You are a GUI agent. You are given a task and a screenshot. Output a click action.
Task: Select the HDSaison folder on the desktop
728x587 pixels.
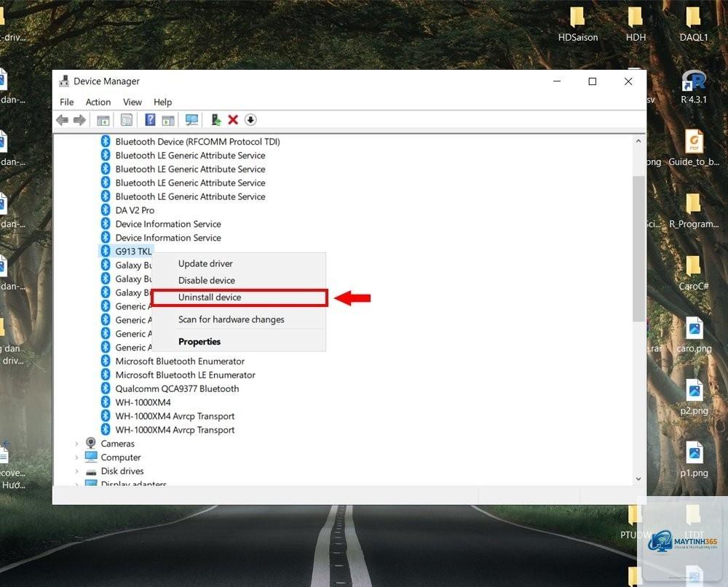[577, 25]
